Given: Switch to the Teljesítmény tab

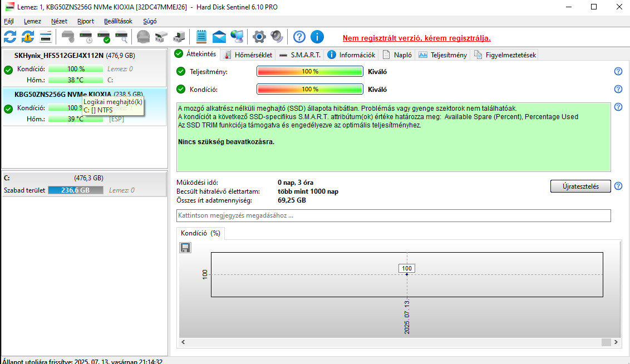Looking at the screenshot, I should coord(443,55).
